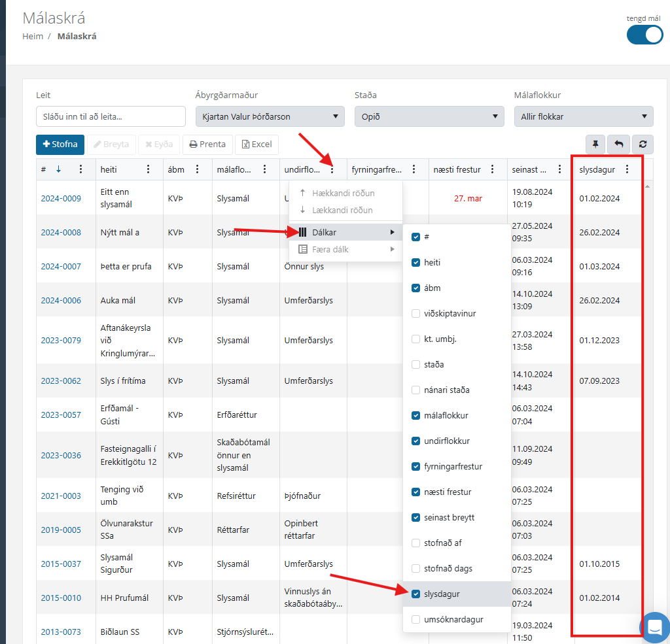Click the undo arrow icon button

coord(619,144)
